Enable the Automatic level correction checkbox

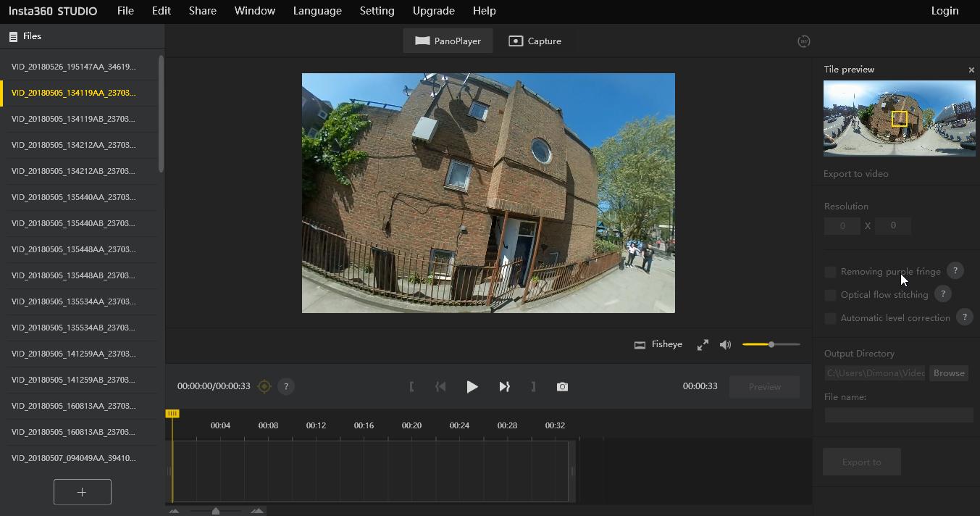(830, 318)
